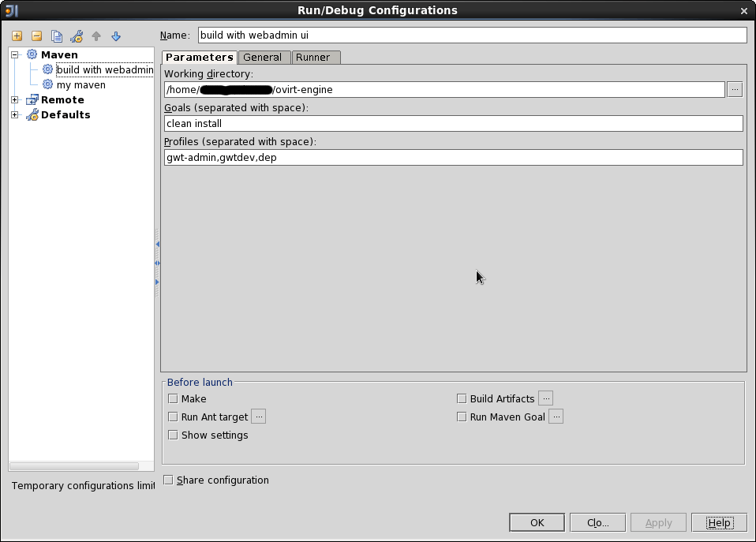Screen dimensions: 756x542
Task: Collapse the Maven tree node
Action: 15,55
